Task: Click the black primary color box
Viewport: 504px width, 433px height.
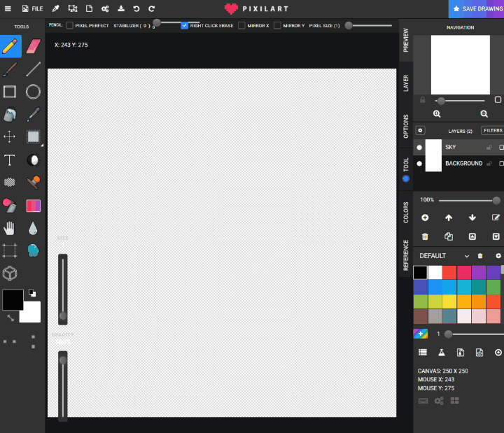Action: (13, 299)
